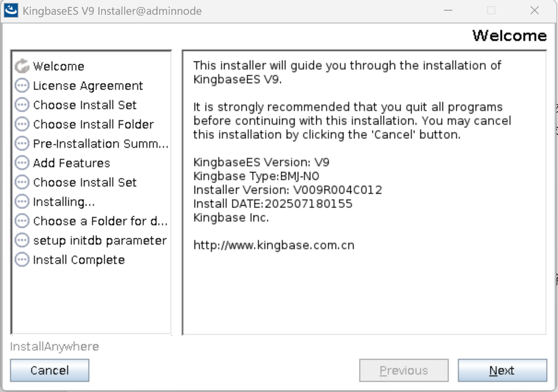Select the setup initdb parameter step icon

click(22, 240)
